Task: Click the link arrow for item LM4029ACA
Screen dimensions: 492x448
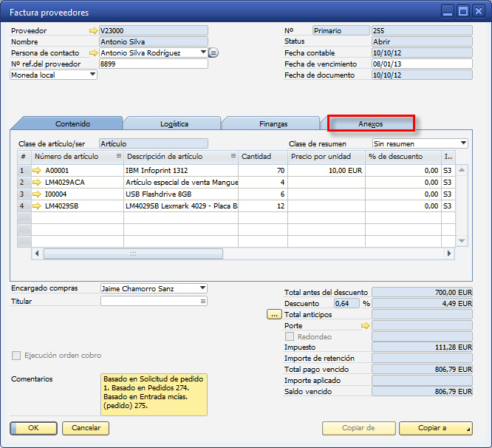Action: pyautogui.click(x=38, y=182)
